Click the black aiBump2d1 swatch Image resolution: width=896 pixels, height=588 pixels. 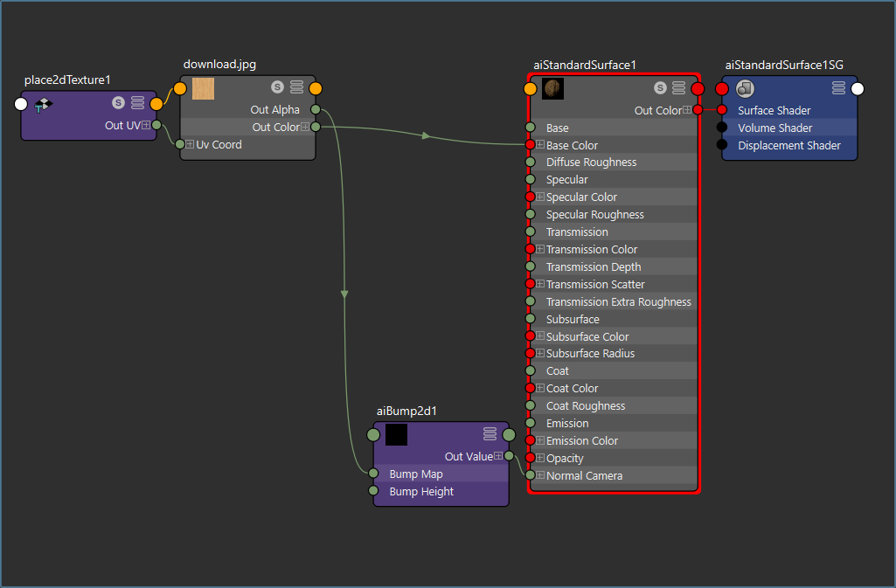click(x=396, y=434)
